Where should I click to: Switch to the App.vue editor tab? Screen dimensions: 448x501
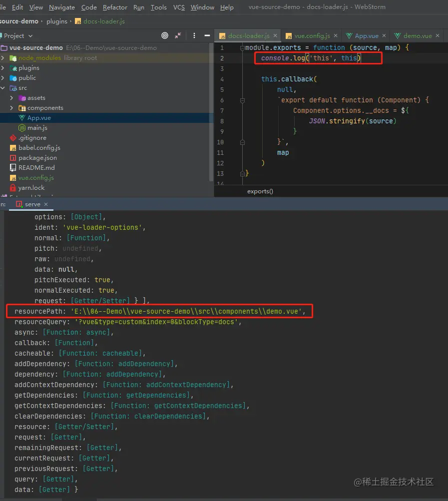tap(367, 36)
